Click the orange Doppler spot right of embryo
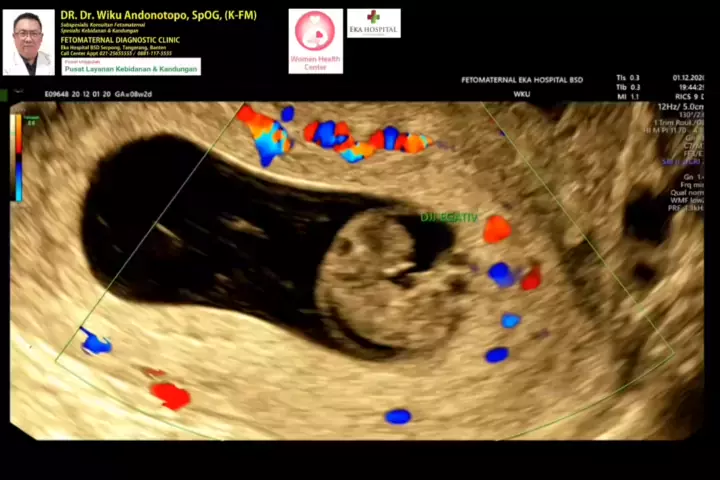Viewport: 720px width, 480px height. coord(496,229)
